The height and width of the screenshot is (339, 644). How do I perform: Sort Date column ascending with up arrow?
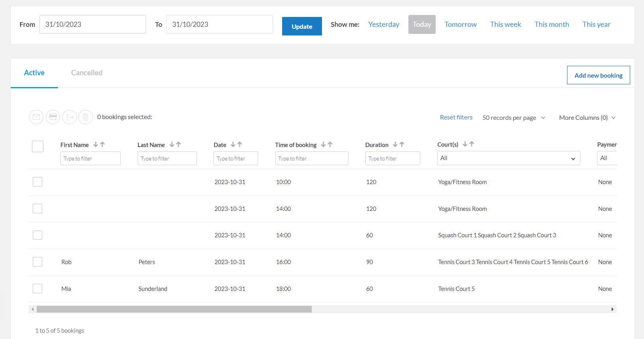(x=240, y=145)
